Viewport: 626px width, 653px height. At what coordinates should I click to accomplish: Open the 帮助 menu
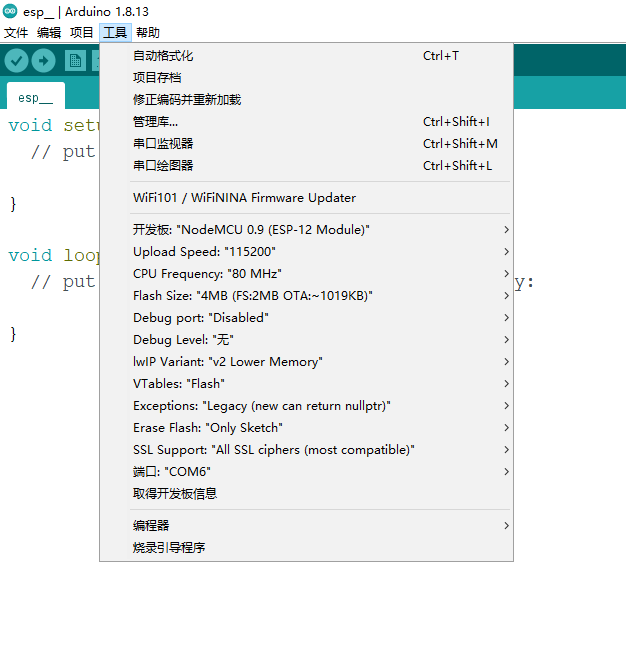click(148, 32)
